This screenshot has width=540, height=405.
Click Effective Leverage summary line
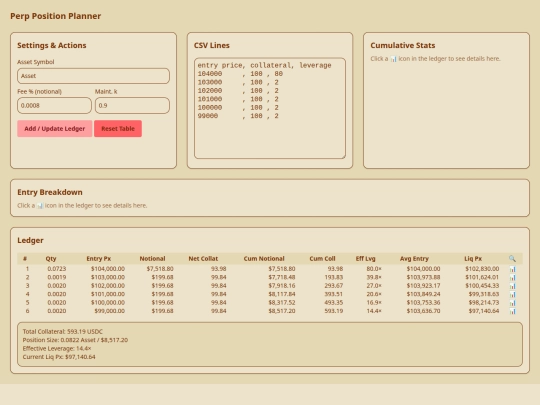[57, 349]
